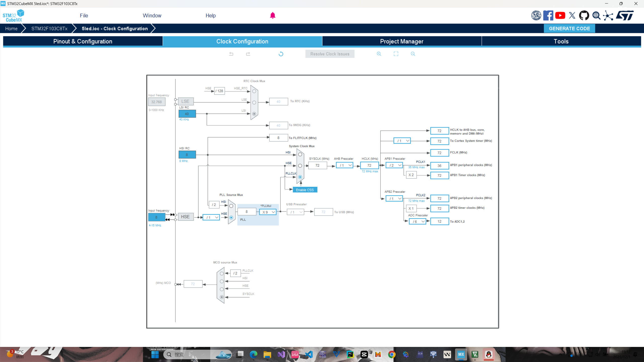The width and height of the screenshot is (644, 362).
Task: Open the GitHub icon link
Action: [x=584, y=16]
